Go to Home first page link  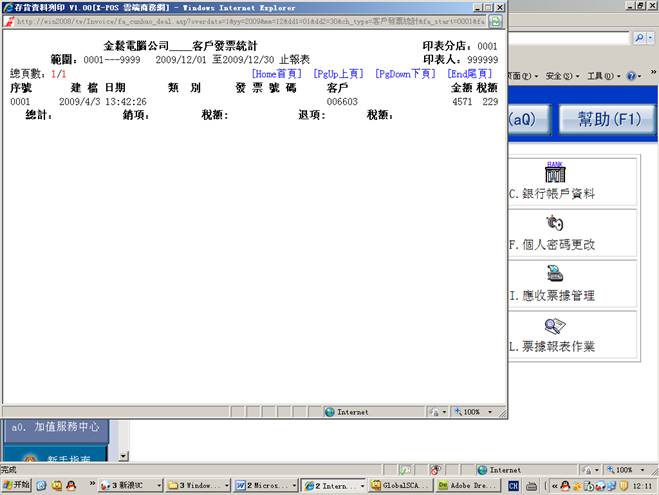click(x=276, y=74)
